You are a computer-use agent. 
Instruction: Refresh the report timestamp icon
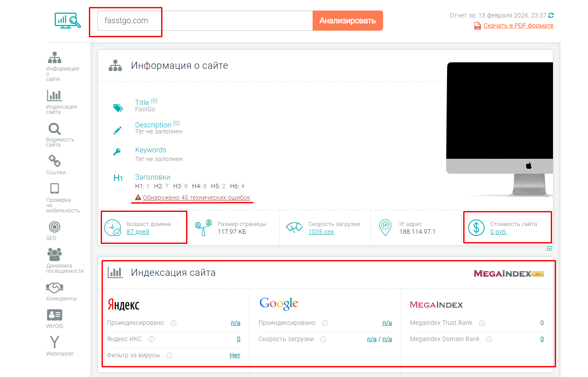pyautogui.click(x=551, y=14)
